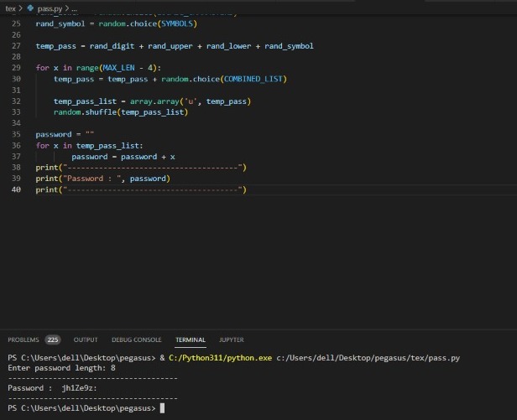Click COMBINED_LIST in line 30
Image resolution: width=517 pixels, height=420 pixels.
[253, 79]
